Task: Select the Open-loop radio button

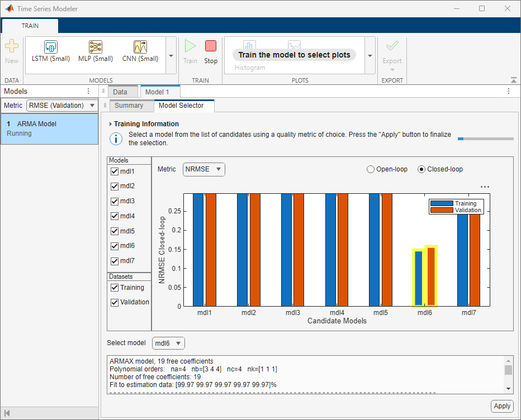Action: pyautogui.click(x=370, y=169)
